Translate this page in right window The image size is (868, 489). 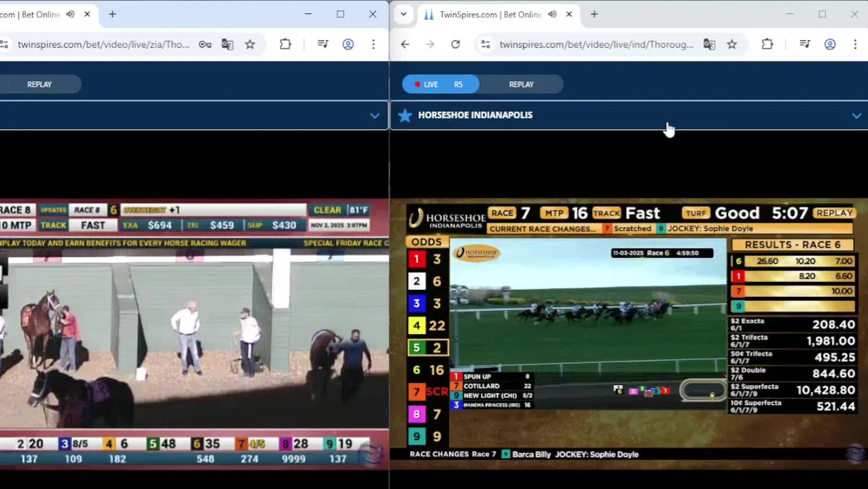(x=709, y=44)
